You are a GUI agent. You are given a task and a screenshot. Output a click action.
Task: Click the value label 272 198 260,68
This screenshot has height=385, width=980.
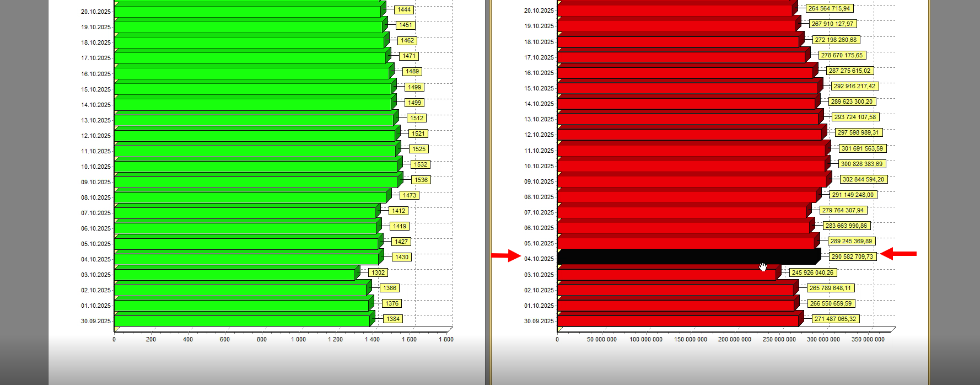[836, 40]
